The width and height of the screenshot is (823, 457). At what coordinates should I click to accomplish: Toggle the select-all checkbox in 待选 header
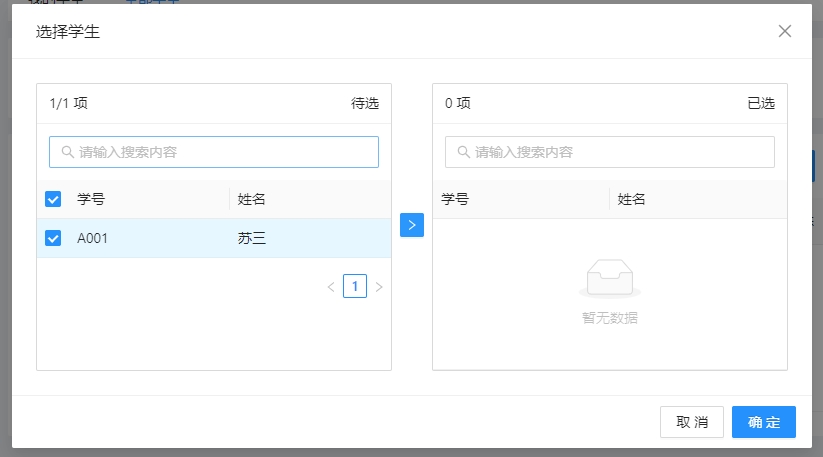[x=54, y=199]
